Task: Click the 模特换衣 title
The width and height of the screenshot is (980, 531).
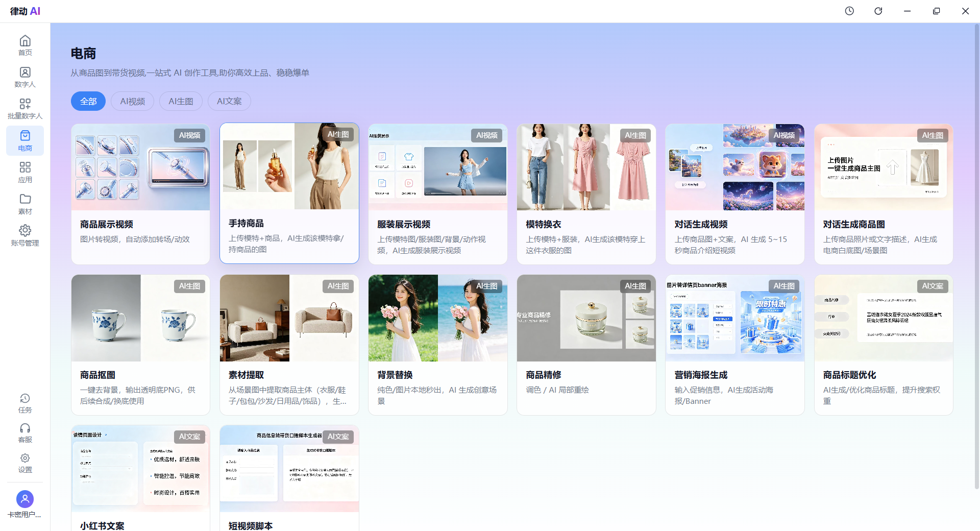Action: [x=544, y=224]
